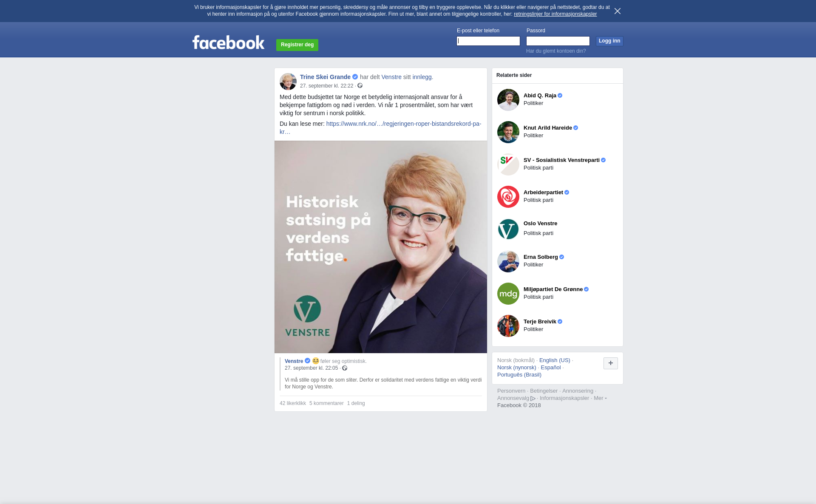This screenshot has height=504, width=816.
Task: Open Oslo Venstre page name
Action: pyautogui.click(x=540, y=224)
